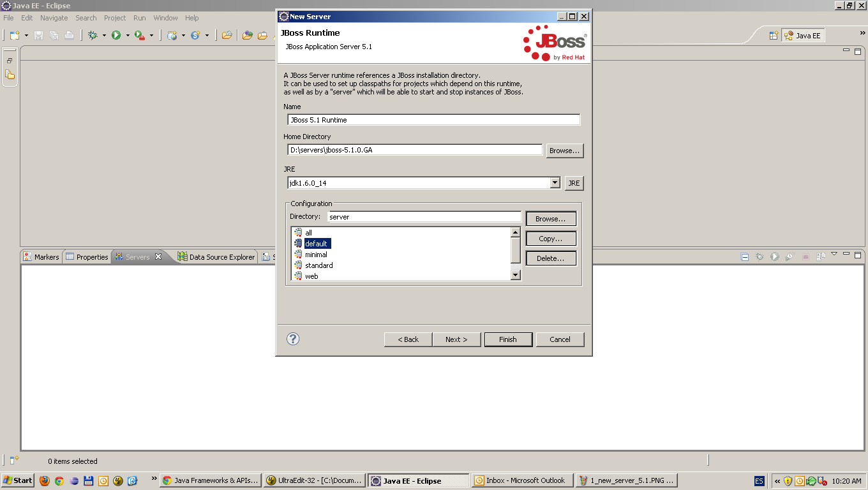Start the server in debug mode
Viewport: 868px width, 490px height.
pos(759,256)
